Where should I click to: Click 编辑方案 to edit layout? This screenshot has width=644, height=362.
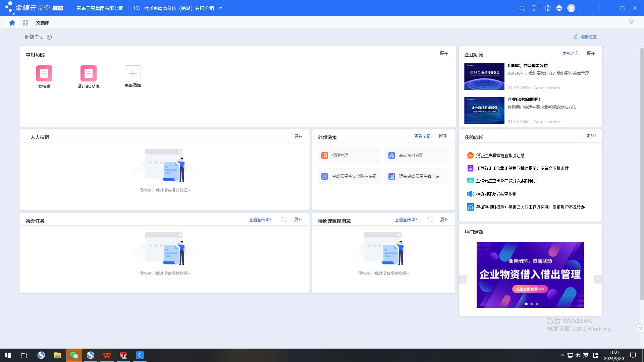pyautogui.click(x=585, y=37)
